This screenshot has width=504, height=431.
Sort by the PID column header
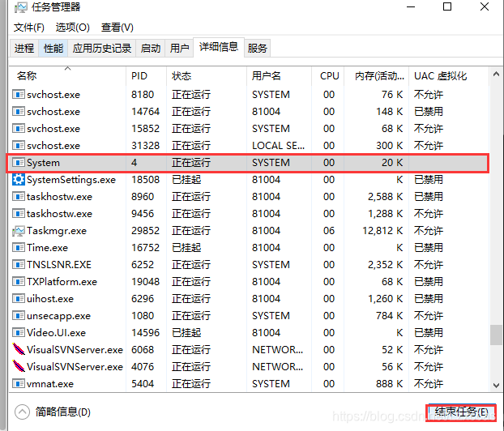click(x=146, y=76)
